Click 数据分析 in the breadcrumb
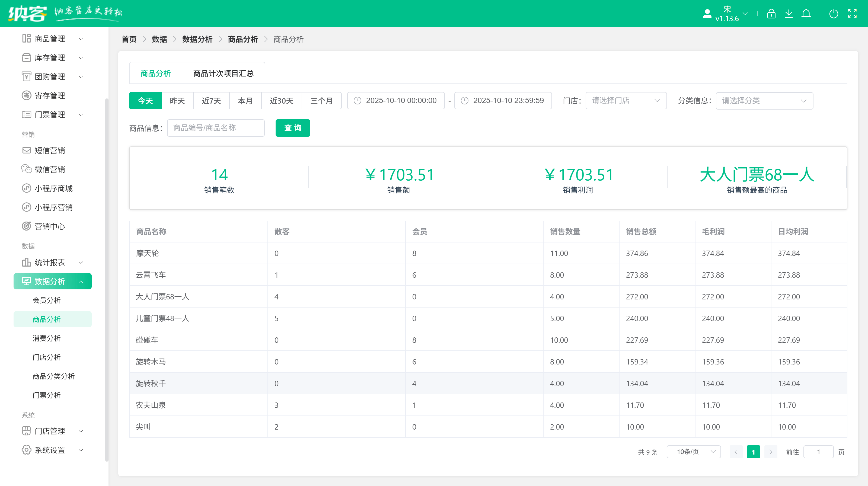 pyautogui.click(x=197, y=39)
